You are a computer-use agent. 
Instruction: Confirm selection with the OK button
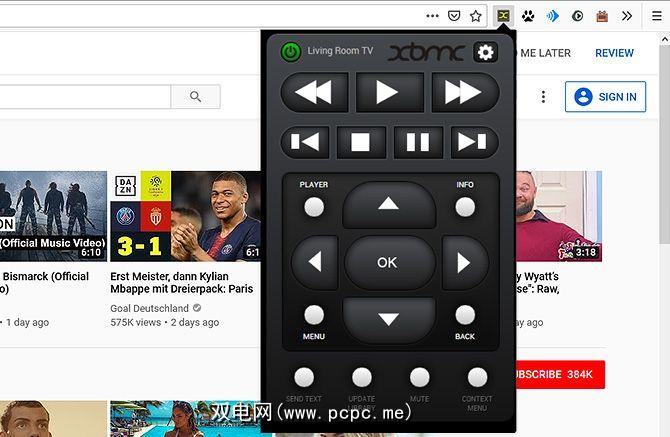click(388, 262)
